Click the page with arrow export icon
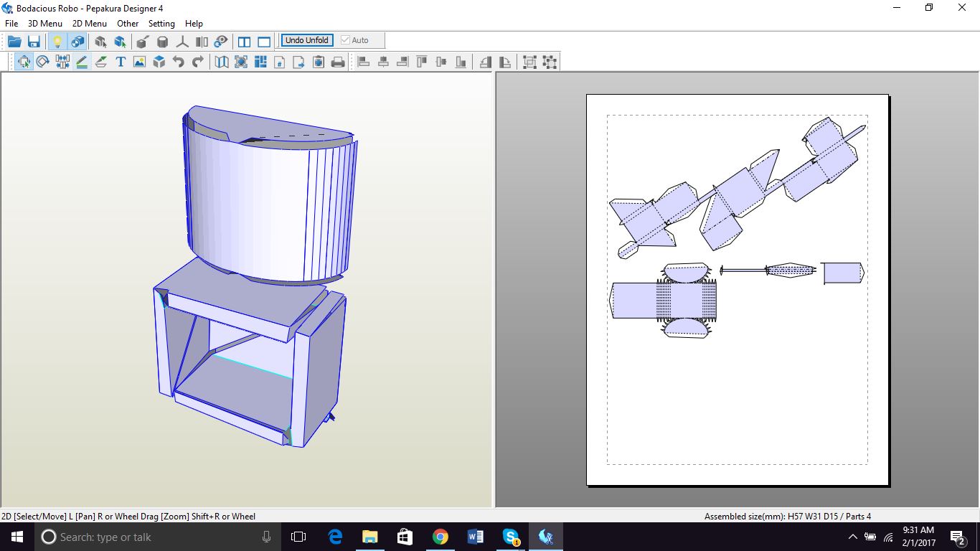This screenshot has width=980, height=551. click(299, 62)
